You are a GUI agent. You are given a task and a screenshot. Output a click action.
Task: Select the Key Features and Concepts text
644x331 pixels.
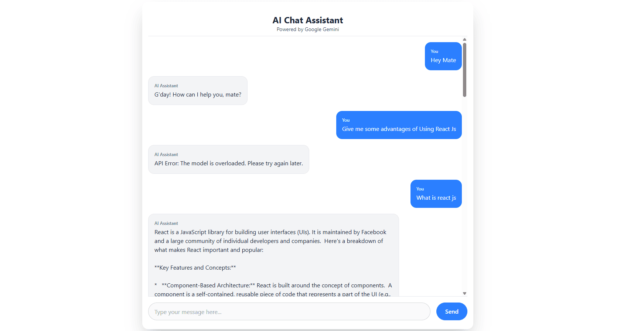195,267
